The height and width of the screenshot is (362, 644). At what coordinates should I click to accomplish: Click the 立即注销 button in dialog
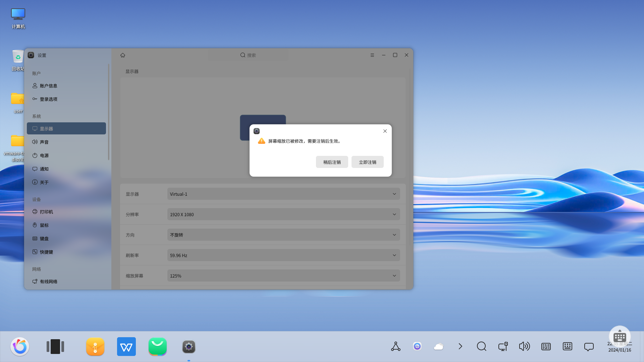coord(367,162)
